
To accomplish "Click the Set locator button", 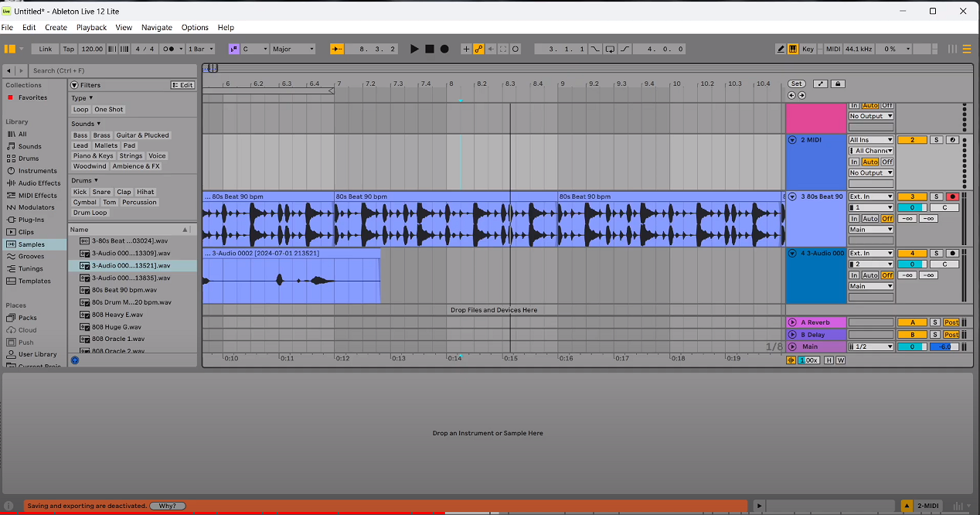I will 796,84.
